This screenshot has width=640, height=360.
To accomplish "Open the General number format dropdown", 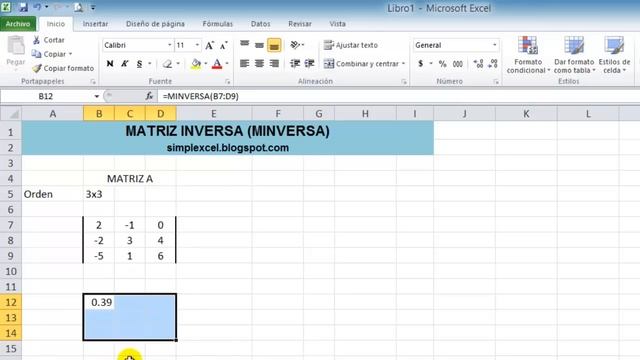I will click(x=495, y=45).
